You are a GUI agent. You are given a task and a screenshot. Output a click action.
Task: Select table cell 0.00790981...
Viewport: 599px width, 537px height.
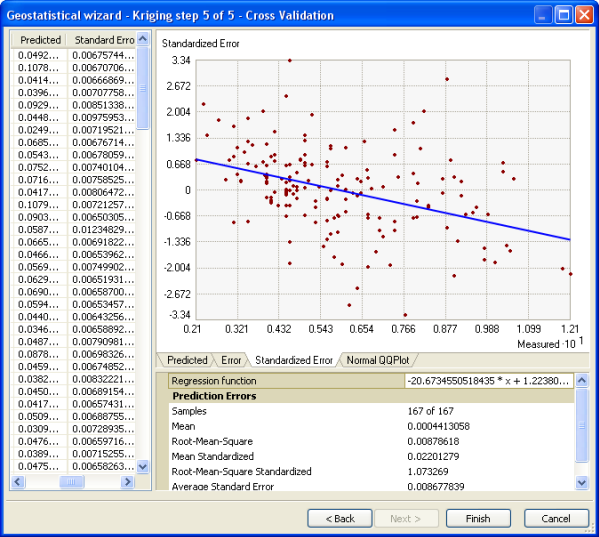[x=102, y=342]
